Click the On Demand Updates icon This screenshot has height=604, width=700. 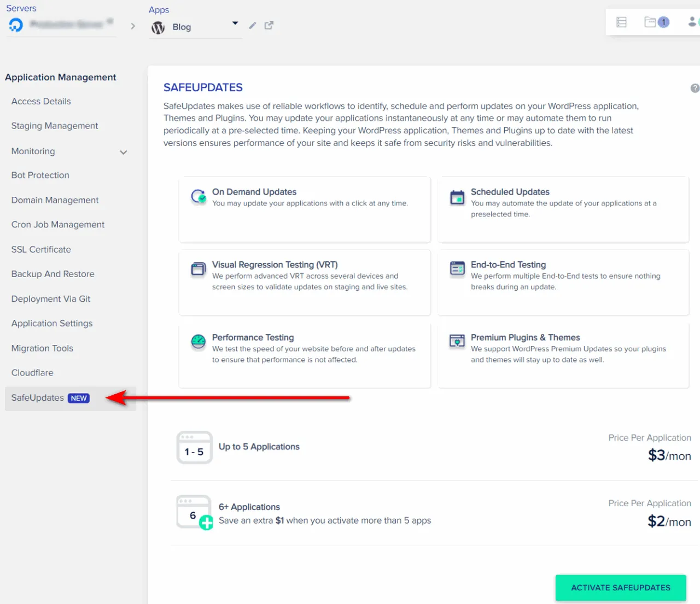[x=198, y=196]
